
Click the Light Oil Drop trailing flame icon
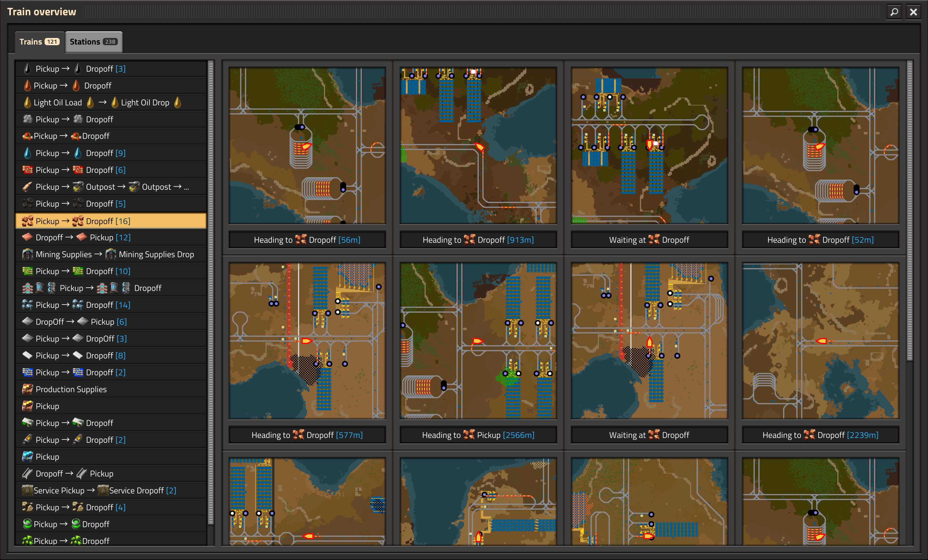[178, 102]
